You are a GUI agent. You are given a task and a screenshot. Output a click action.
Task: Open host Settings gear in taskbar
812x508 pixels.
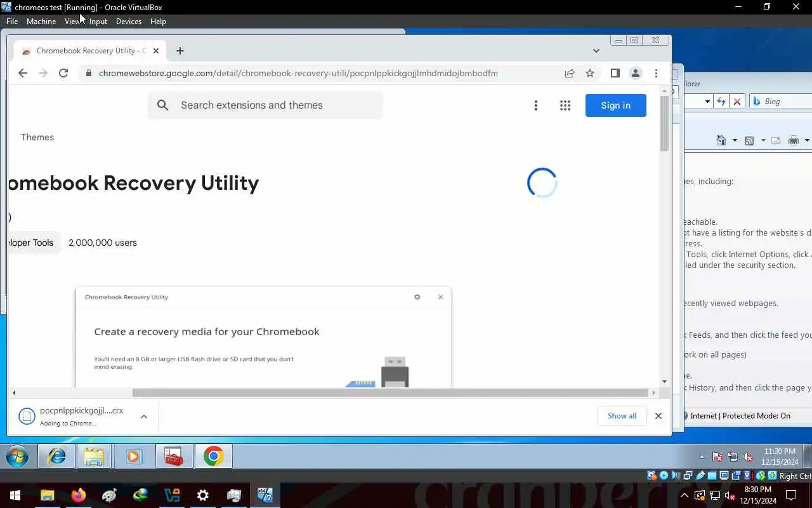pyautogui.click(x=203, y=495)
